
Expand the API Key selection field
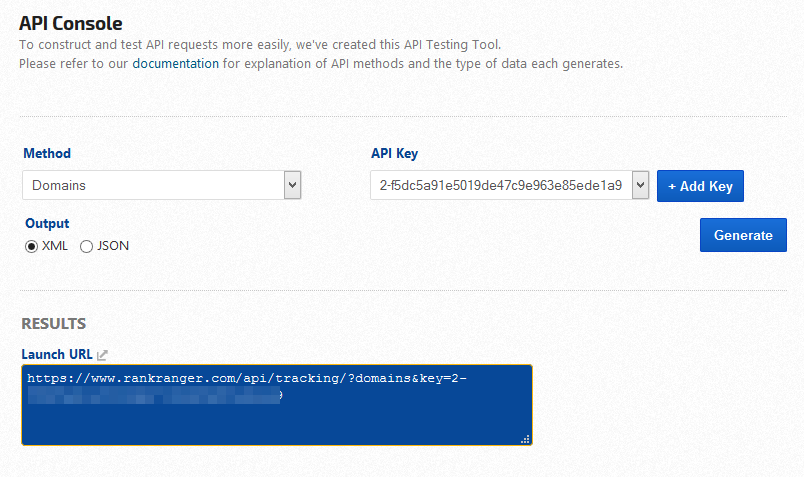point(500,185)
